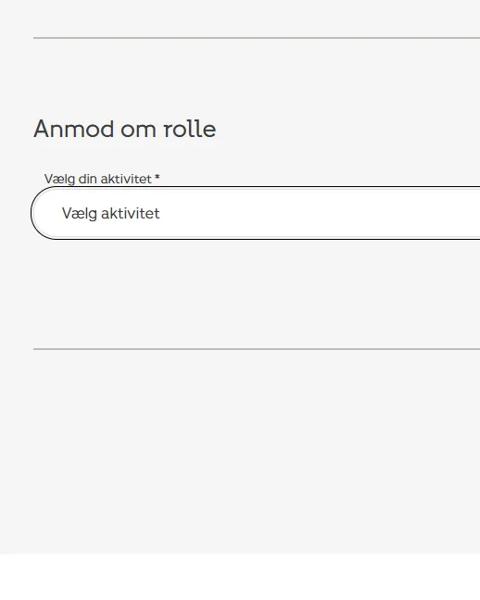Click the word 'rolle' in the heading
Viewport: 480px width, 600px height.
190,129
